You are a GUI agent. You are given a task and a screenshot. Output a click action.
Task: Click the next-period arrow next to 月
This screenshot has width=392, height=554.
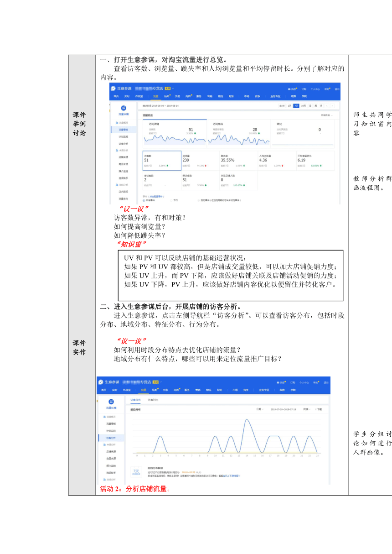click(x=332, y=106)
